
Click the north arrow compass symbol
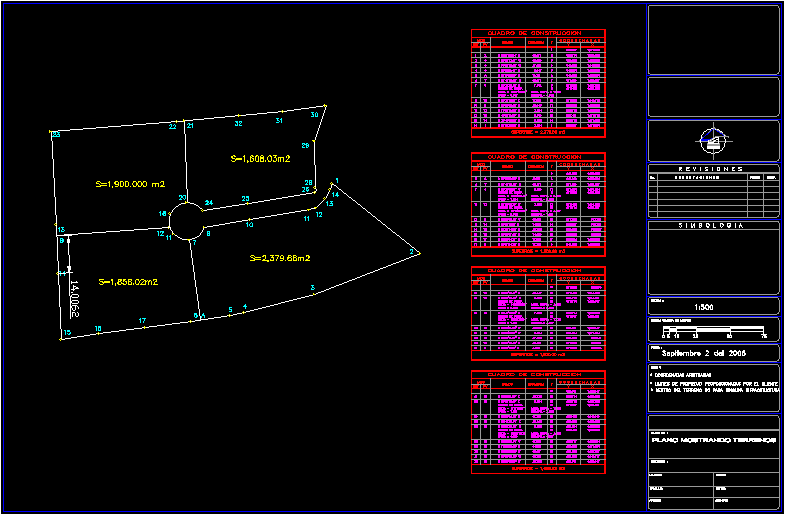713,141
